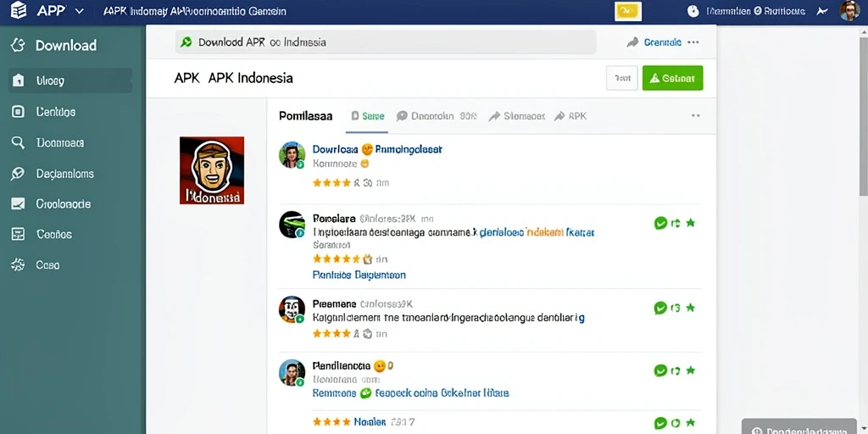Image resolution: width=868 pixels, height=434 pixels.
Task: Click the Dowrloaa reviewer avatar
Action: coord(292,154)
